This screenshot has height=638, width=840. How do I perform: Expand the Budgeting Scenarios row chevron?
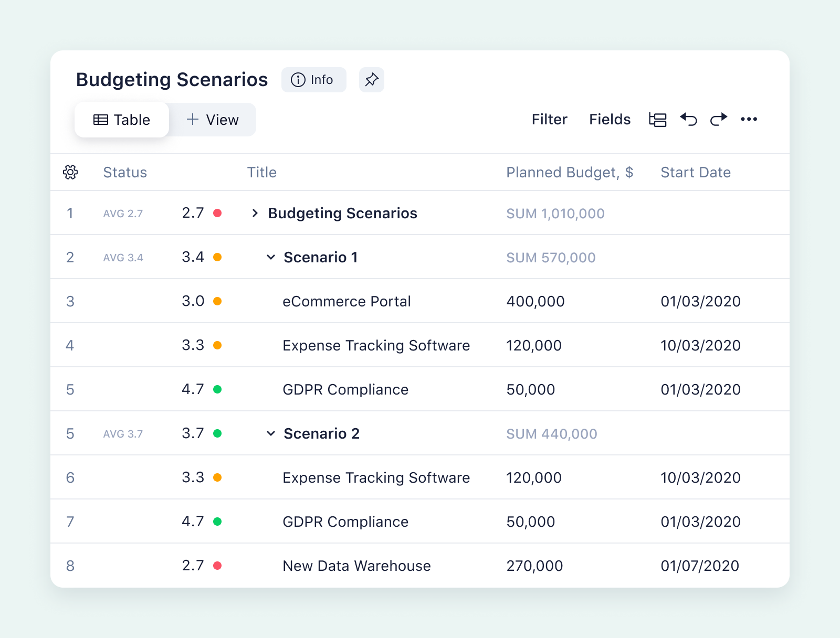255,213
